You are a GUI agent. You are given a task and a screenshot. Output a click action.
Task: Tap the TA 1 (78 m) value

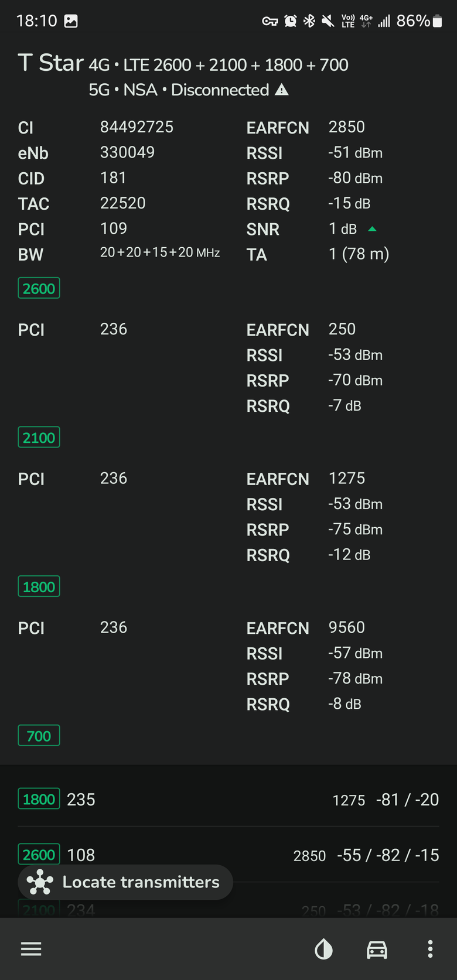click(x=359, y=254)
